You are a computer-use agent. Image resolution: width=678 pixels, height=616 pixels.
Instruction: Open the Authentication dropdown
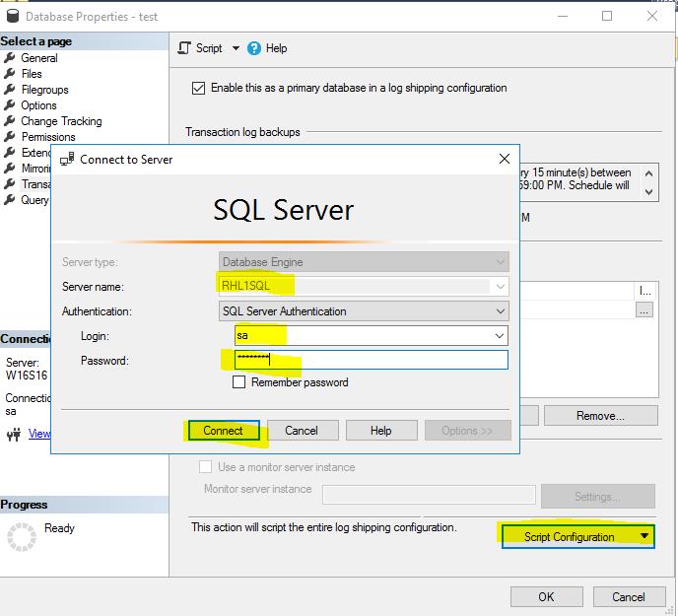[x=501, y=311]
